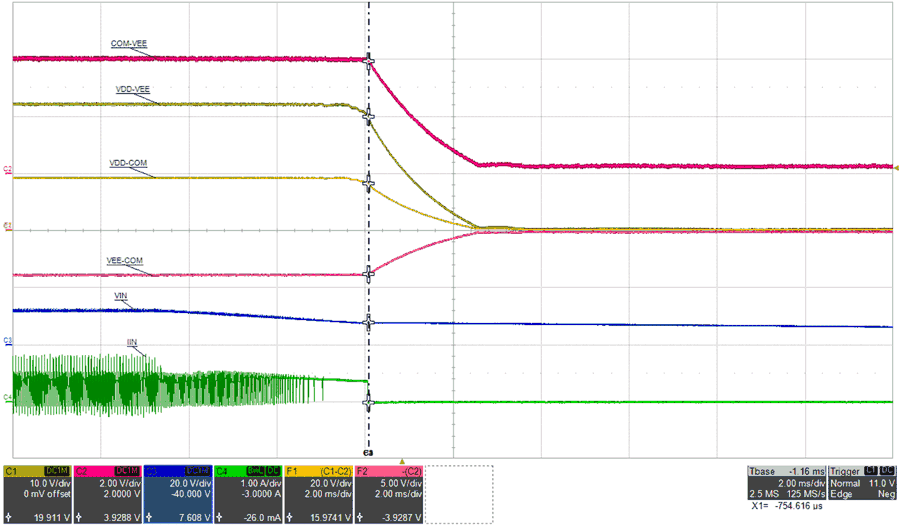Click the VIN waveform label
The image size is (900, 525).
coord(121,296)
